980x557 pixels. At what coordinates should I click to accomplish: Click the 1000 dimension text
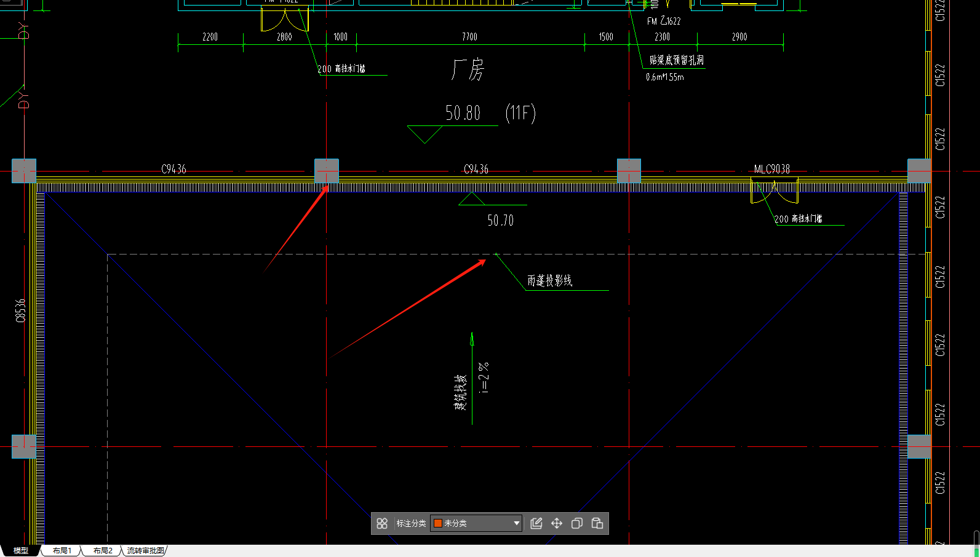[x=340, y=37]
